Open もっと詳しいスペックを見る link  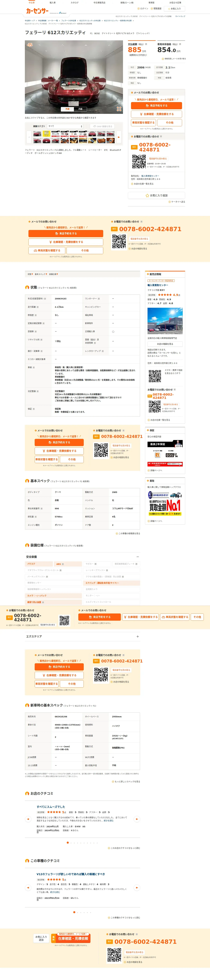(x=126, y=781)
